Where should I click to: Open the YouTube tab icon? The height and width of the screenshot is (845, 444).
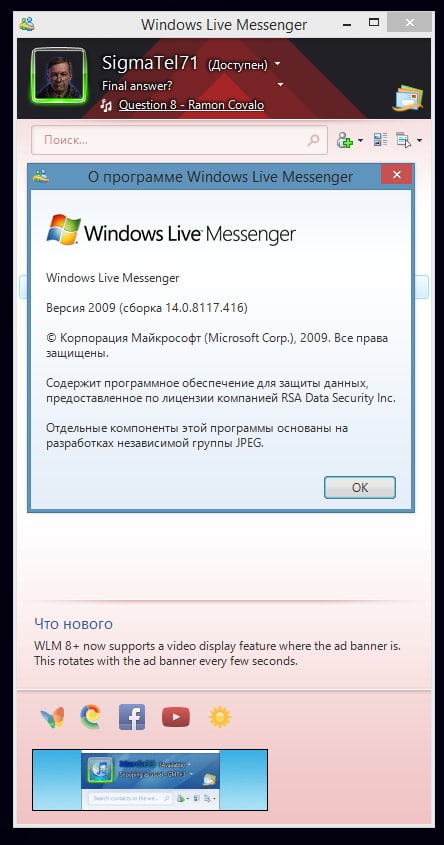click(x=176, y=717)
